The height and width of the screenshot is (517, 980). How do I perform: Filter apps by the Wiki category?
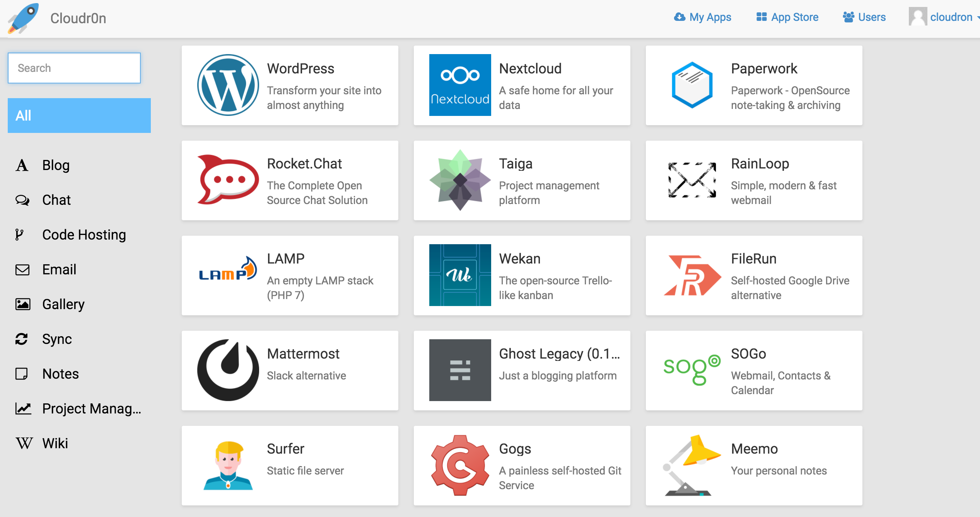(55, 444)
